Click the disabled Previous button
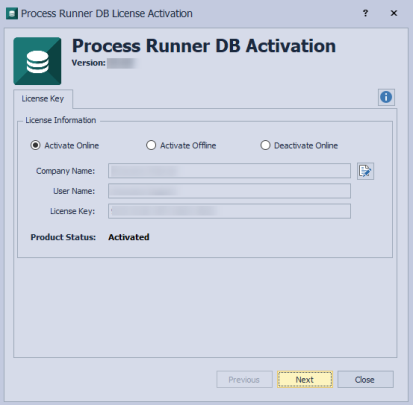The width and height of the screenshot is (413, 405). click(x=244, y=379)
